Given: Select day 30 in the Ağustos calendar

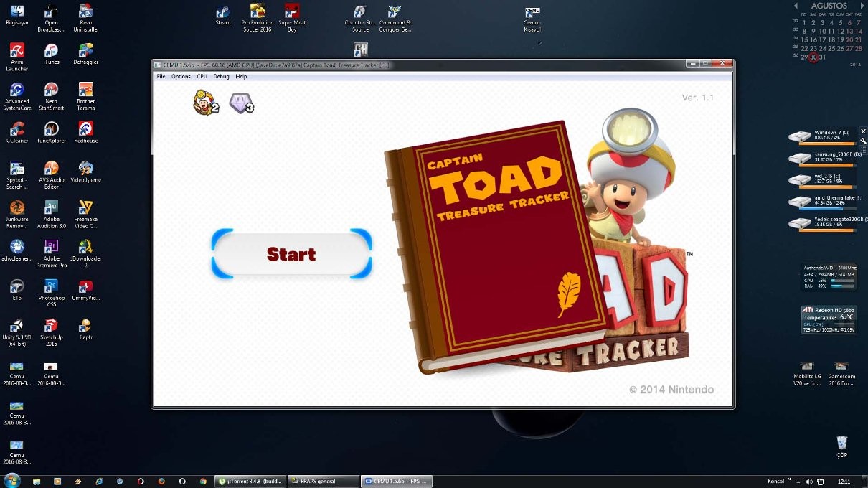Looking at the screenshot, I should 813,57.
